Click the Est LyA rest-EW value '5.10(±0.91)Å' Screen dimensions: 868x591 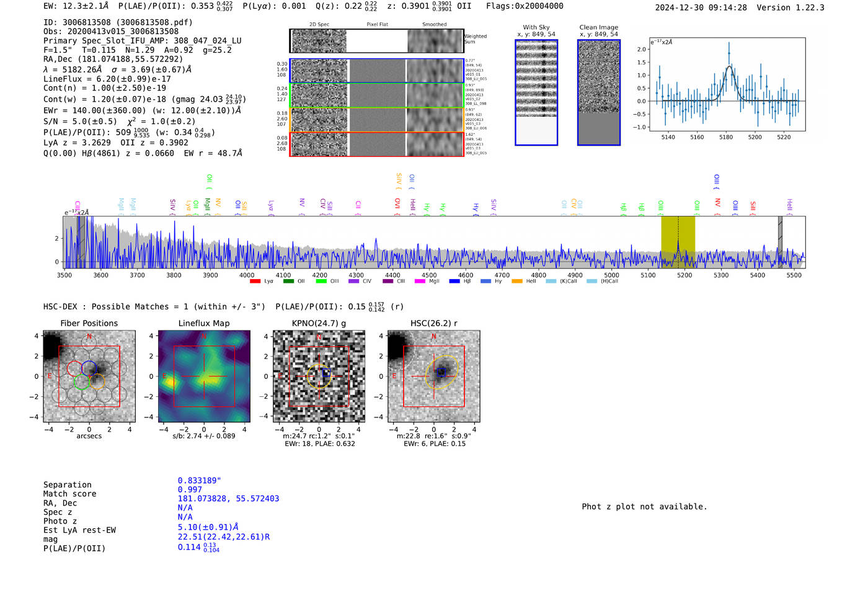pyautogui.click(x=208, y=527)
